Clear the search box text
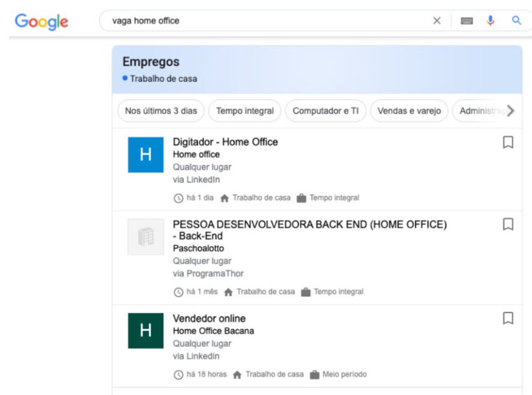The height and width of the screenshot is (395, 532). tap(437, 21)
